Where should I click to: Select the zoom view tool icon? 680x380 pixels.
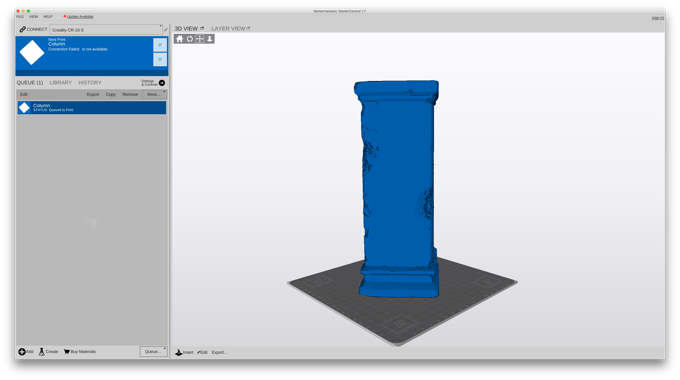[209, 39]
